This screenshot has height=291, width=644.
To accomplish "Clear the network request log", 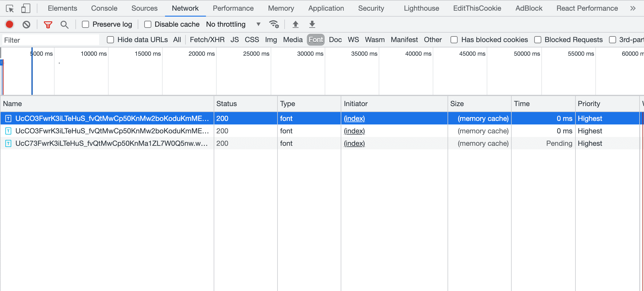I will click(26, 24).
